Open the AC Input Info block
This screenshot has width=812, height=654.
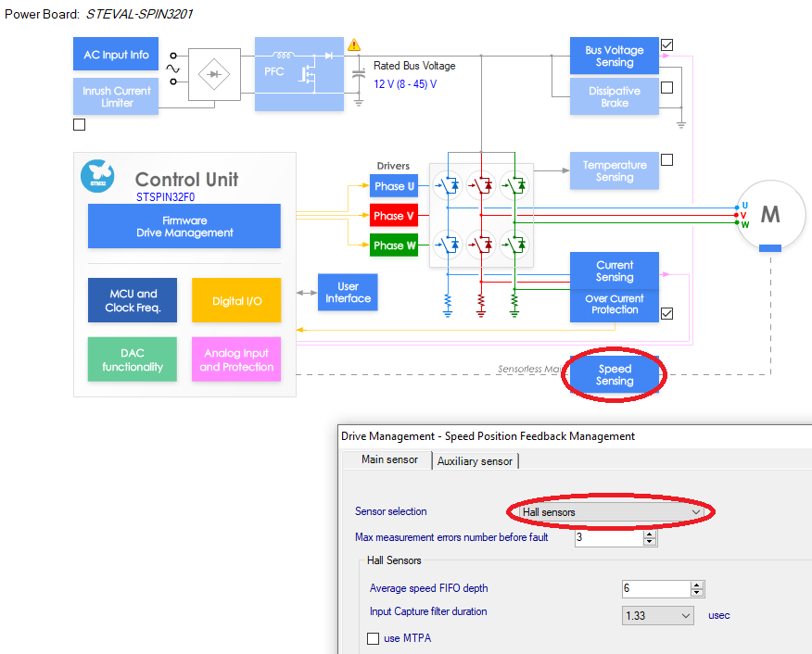pos(116,54)
